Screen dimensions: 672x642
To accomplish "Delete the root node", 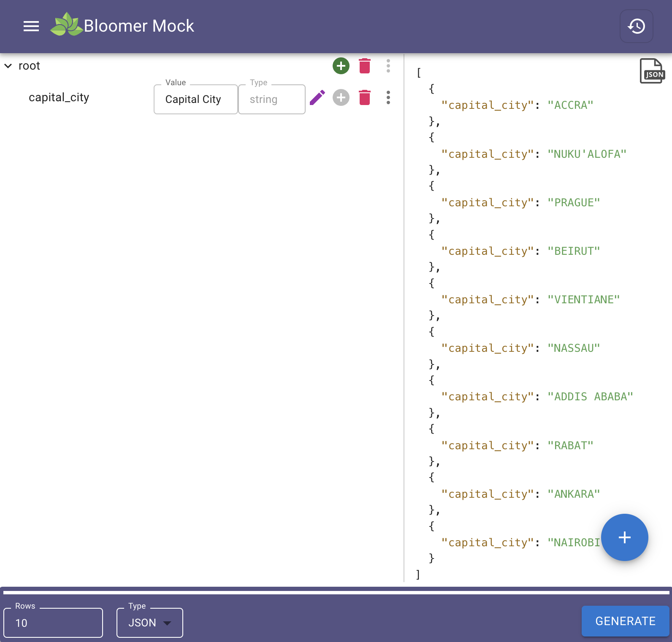I will pos(365,66).
